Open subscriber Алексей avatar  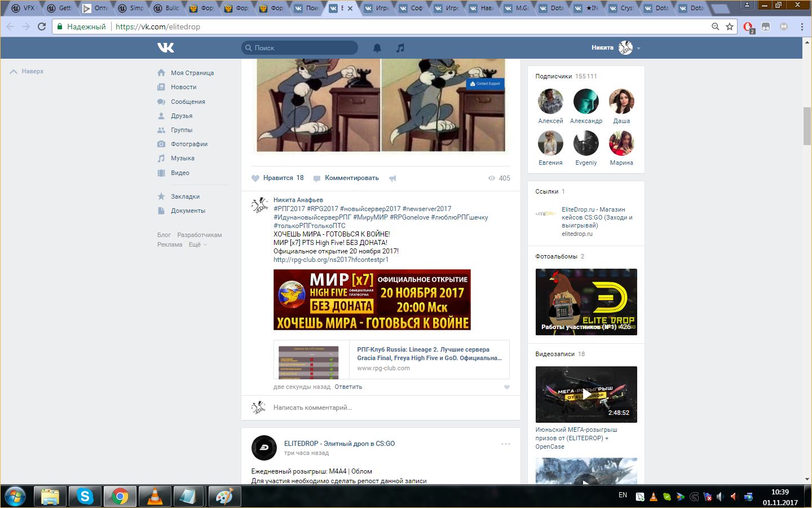pyautogui.click(x=550, y=102)
